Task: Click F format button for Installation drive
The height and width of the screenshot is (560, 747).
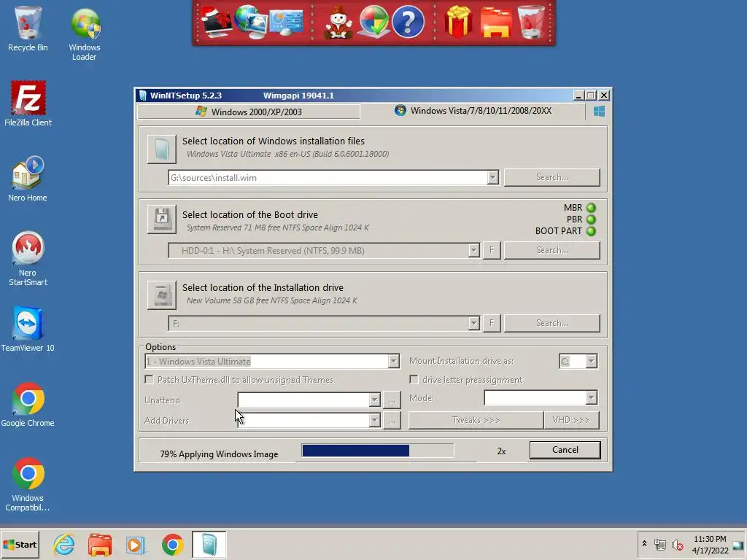Action: (x=492, y=323)
